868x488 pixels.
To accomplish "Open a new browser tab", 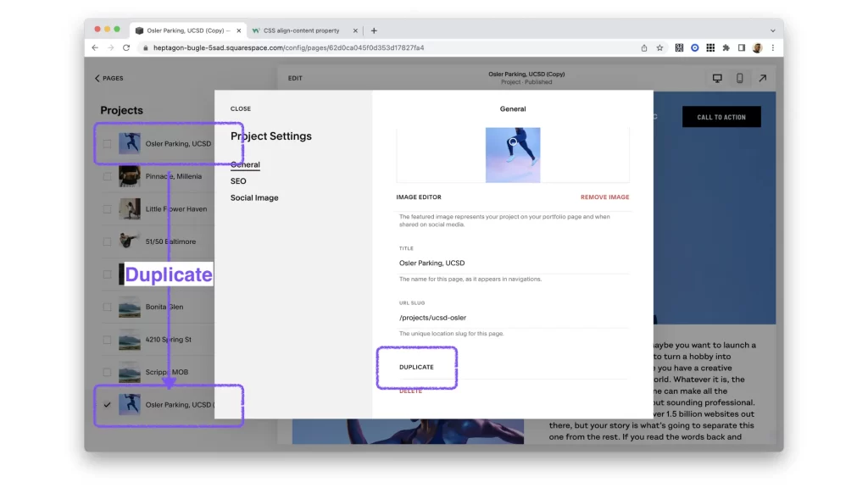I will coord(374,30).
